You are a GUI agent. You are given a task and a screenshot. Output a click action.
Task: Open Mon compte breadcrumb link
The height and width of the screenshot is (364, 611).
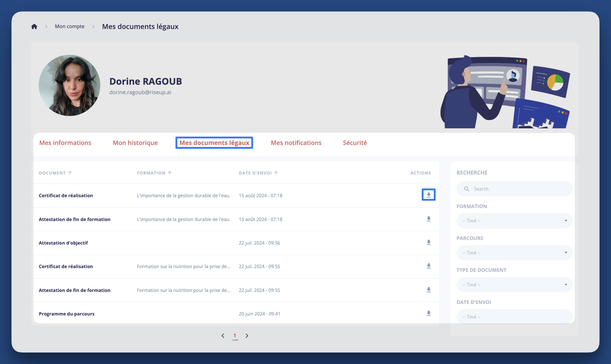(x=69, y=26)
